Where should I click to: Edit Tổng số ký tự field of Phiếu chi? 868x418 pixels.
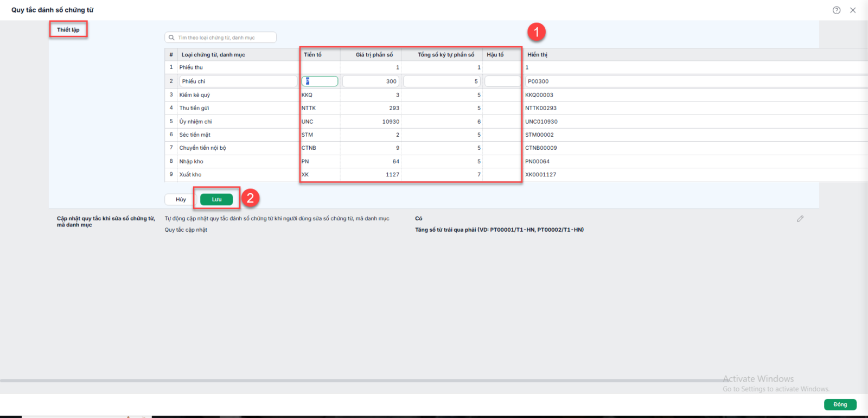click(442, 81)
